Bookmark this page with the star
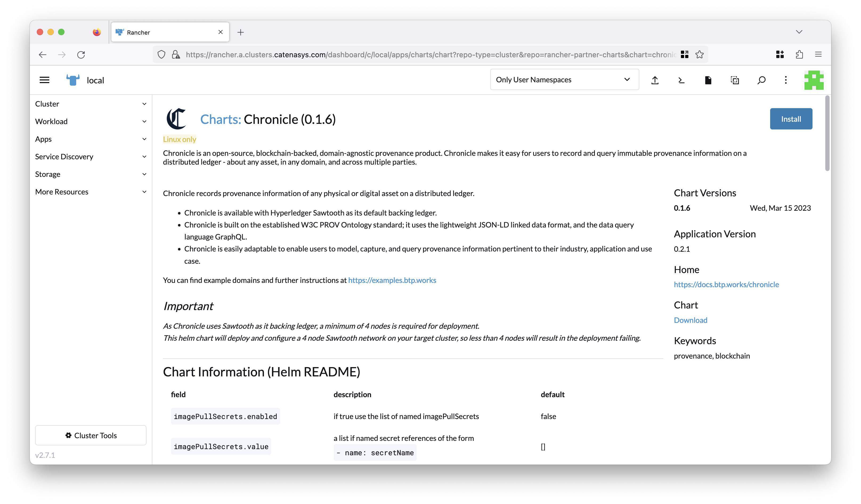 tap(699, 55)
